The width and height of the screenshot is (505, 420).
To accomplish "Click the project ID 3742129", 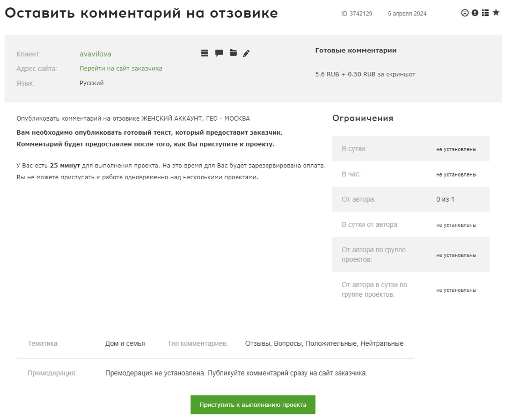I will 357,14.
